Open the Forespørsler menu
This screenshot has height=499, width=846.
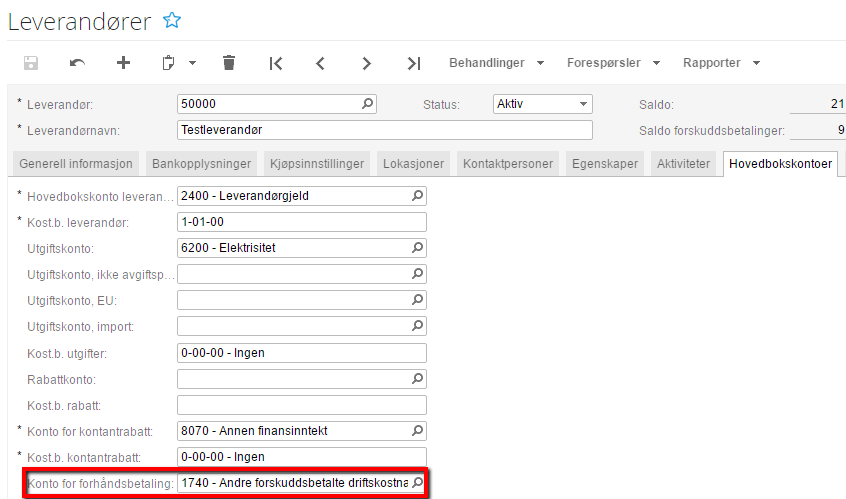[613, 63]
